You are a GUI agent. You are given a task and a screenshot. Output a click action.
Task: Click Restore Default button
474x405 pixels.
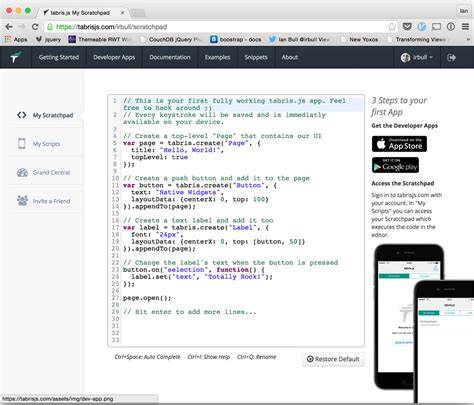tap(333, 359)
